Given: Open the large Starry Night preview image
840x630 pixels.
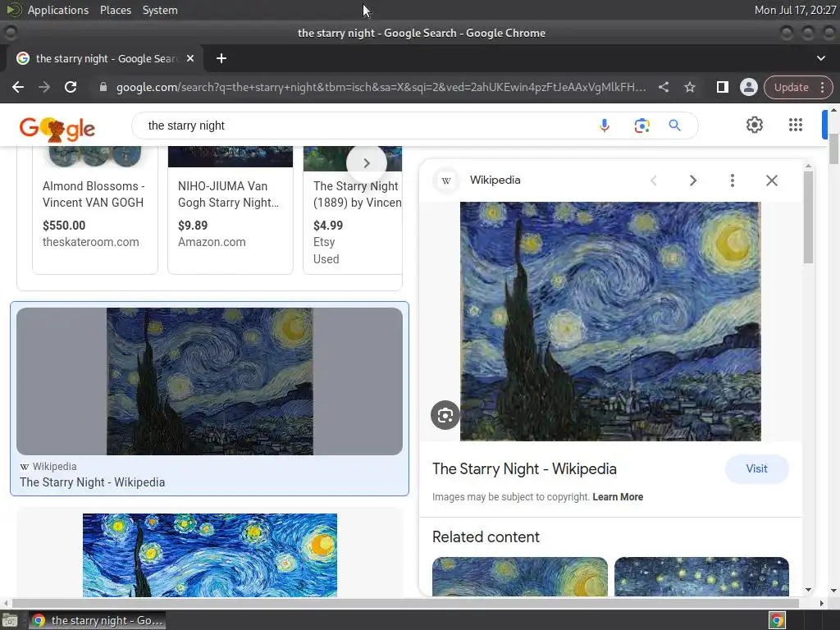Looking at the screenshot, I should point(610,322).
